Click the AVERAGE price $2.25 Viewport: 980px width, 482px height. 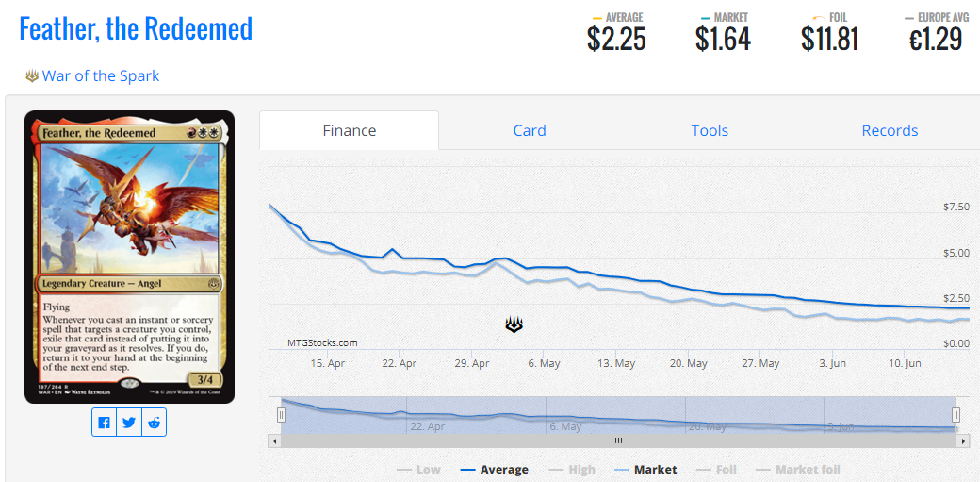tap(616, 40)
